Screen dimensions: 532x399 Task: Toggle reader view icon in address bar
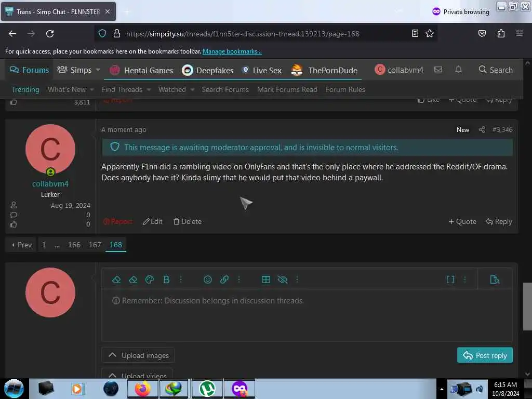click(415, 33)
